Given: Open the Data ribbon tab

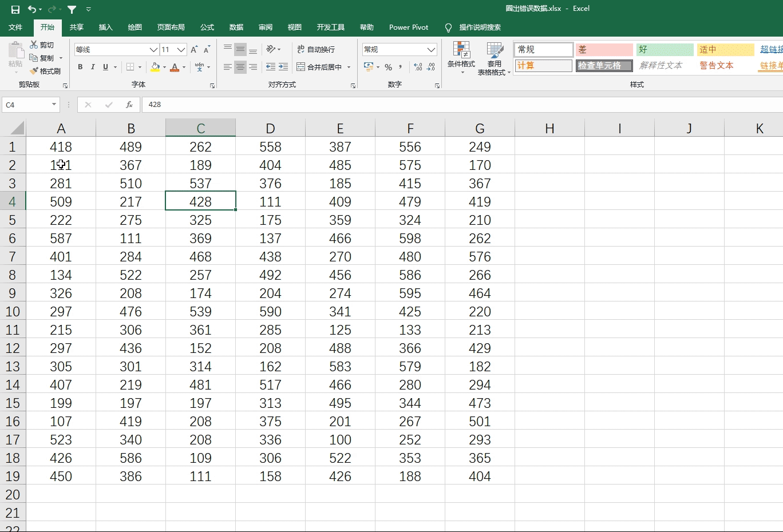Looking at the screenshot, I should pyautogui.click(x=236, y=27).
